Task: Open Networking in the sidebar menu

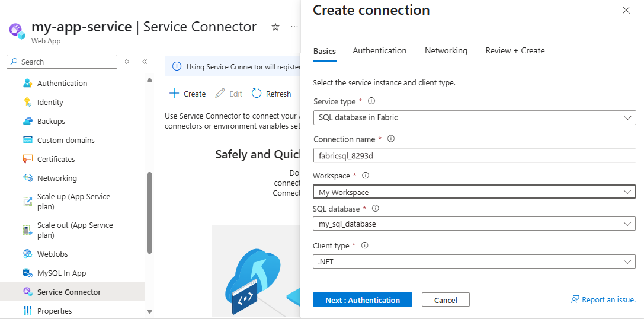Action: [x=57, y=178]
